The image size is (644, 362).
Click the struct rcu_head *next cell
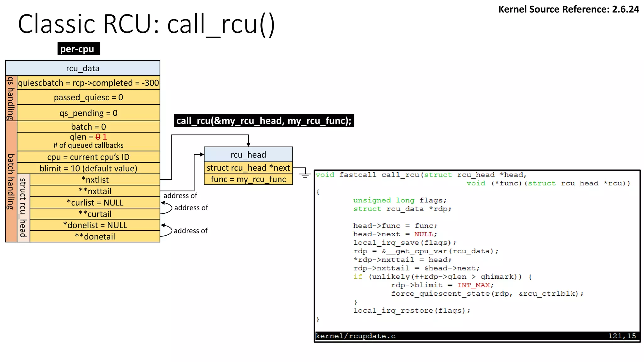(248, 168)
